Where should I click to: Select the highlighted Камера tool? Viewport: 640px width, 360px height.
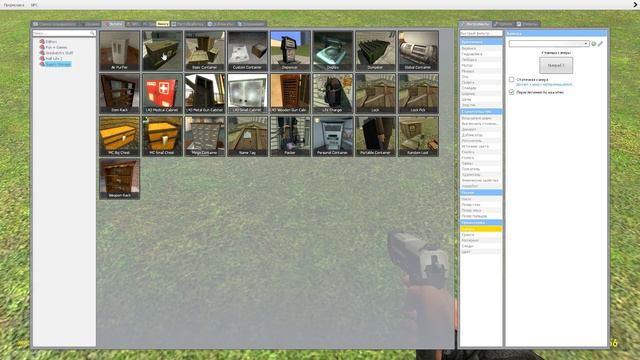[x=481, y=229]
